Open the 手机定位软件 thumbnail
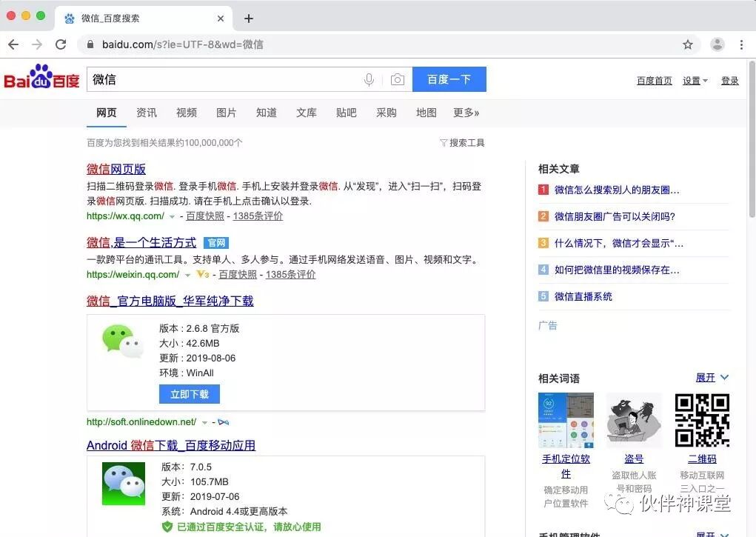Image resolution: width=756 pixels, height=537 pixels. (x=566, y=420)
